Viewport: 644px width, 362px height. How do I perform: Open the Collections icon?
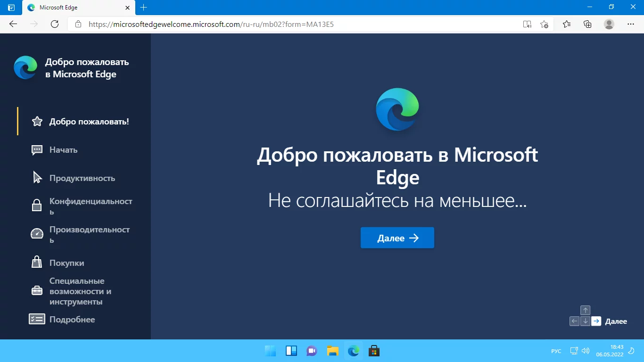587,24
